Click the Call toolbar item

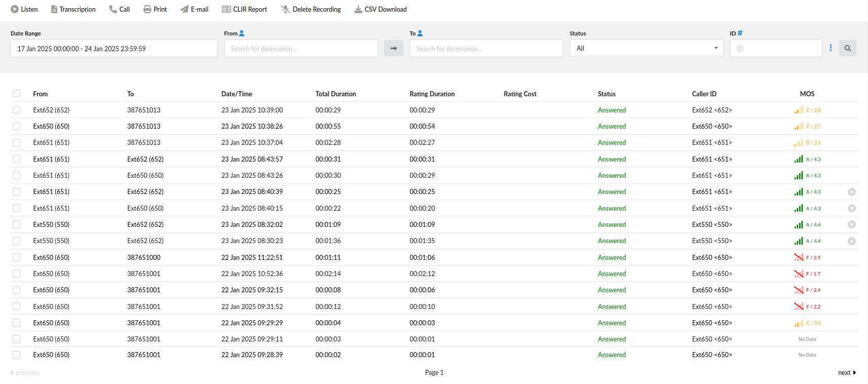pyautogui.click(x=119, y=9)
